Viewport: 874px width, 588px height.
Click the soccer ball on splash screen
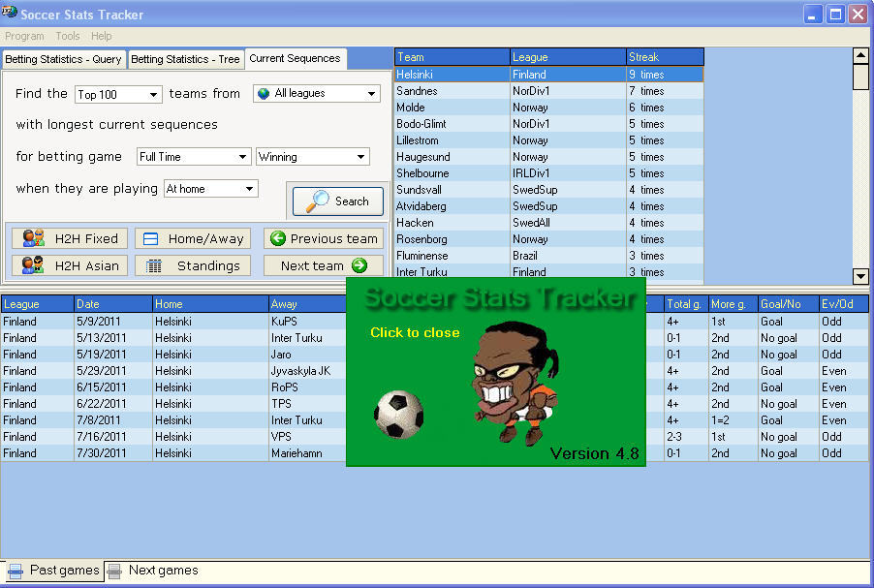click(398, 414)
